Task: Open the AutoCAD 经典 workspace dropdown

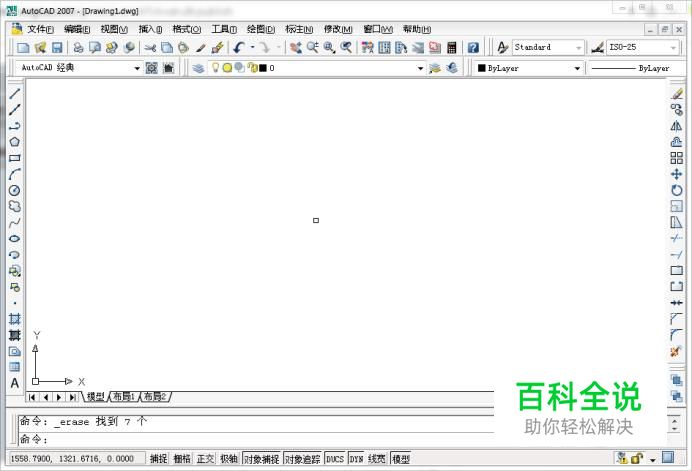Action: tap(137, 68)
